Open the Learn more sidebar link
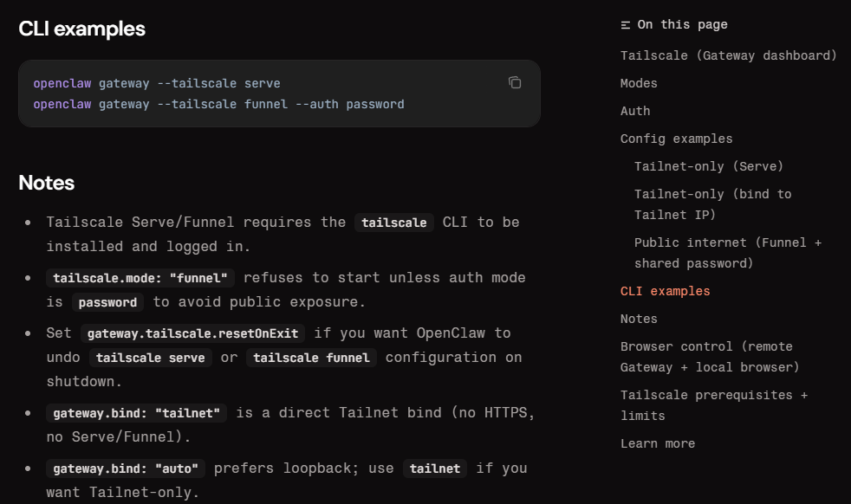The image size is (851, 504). coord(658,443)
